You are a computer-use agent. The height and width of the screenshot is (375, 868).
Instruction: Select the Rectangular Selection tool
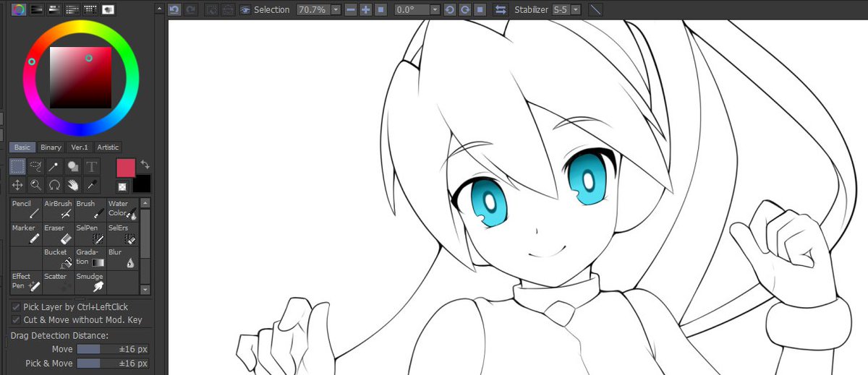pyautogui.click(x=17, y=167)
